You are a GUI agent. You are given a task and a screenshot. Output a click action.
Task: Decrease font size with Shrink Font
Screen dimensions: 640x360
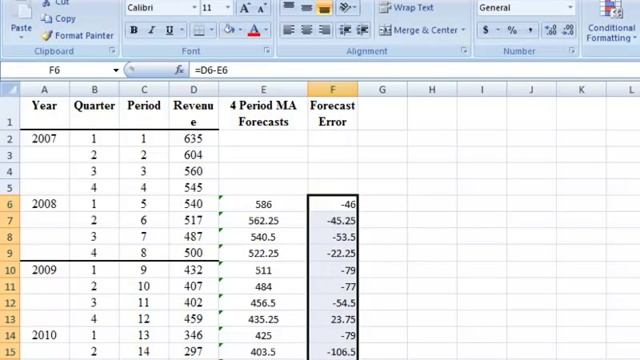(x=262, y=8)
